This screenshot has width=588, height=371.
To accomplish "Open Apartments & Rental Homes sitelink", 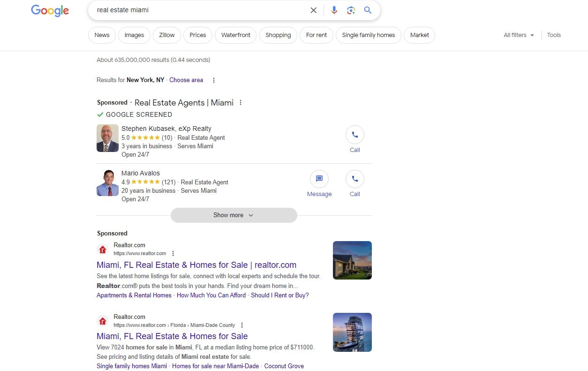I will tap(134, 295).
